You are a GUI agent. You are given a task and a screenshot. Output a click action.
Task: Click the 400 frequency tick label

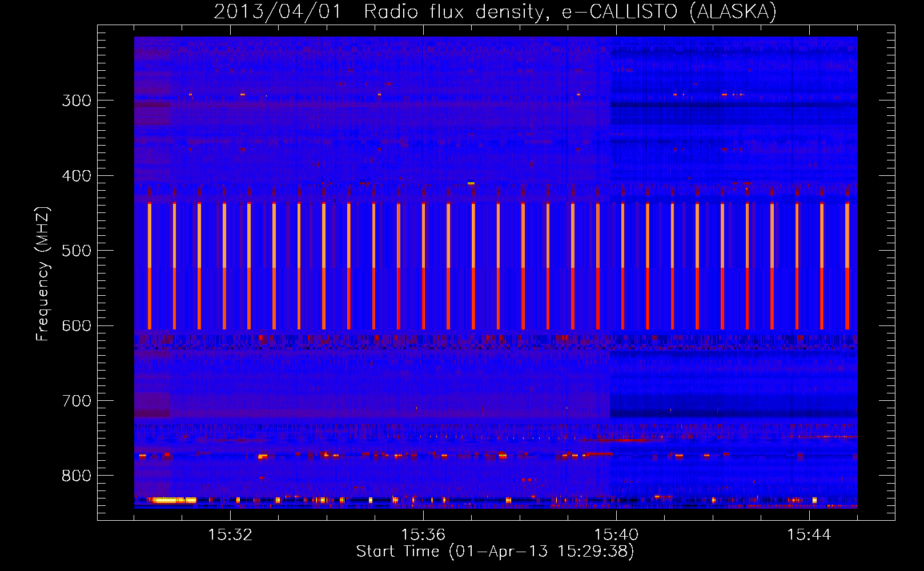(77, 176)
